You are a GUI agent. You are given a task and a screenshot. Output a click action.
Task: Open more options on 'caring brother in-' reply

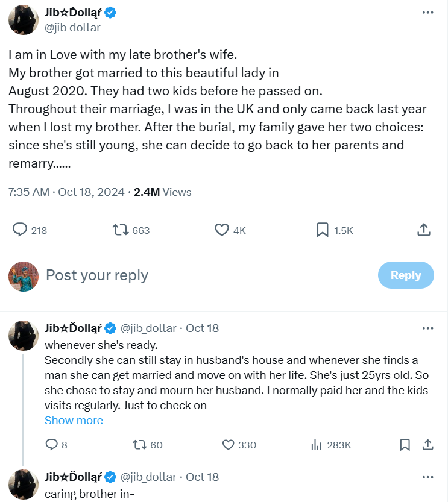tap(427, 477)
